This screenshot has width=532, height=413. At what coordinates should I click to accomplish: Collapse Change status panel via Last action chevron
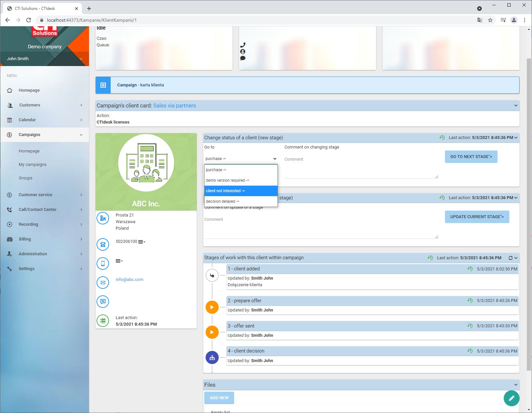point(516,138)
